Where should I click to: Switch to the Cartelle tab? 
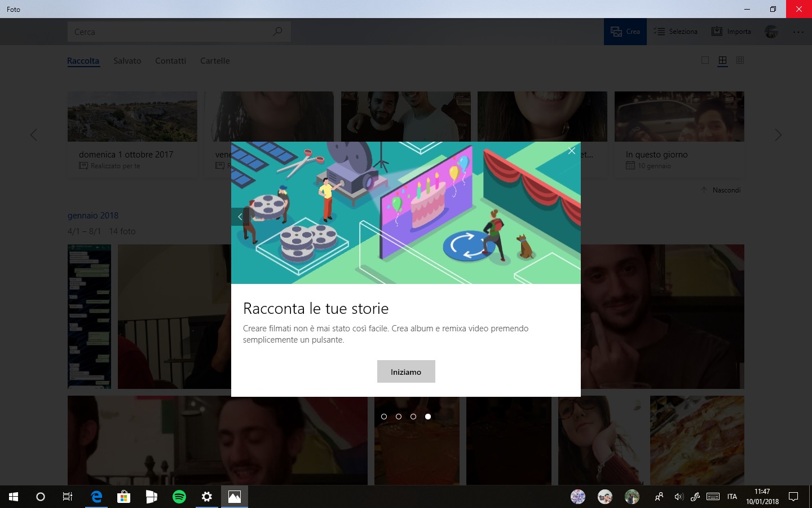pyautogui.click(x=215, y=61)
